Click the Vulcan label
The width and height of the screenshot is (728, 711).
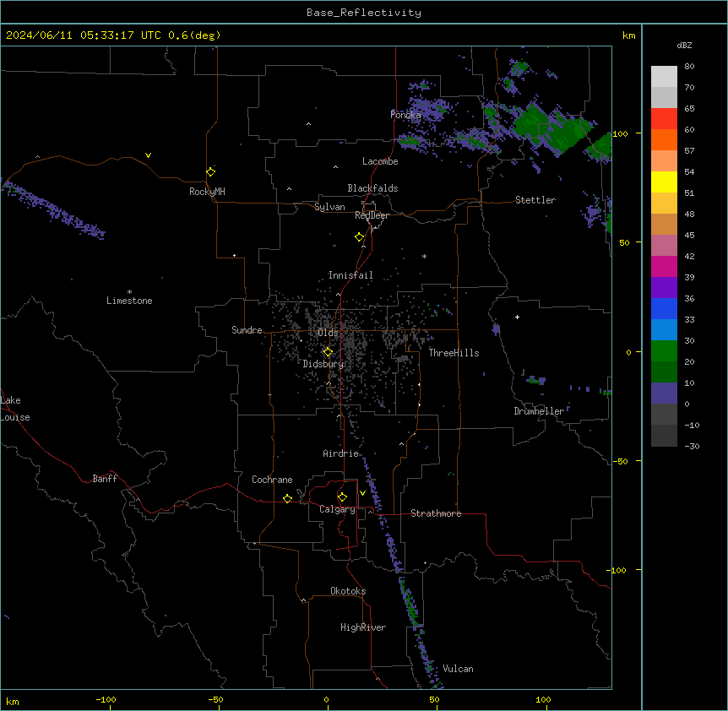459,669
